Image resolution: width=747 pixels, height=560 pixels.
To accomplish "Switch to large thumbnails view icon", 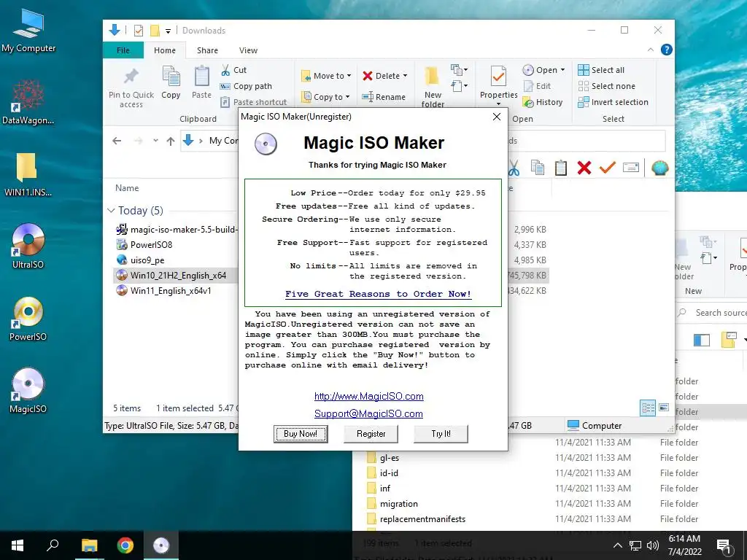I will pyautogui.click(x=664, y=408).
